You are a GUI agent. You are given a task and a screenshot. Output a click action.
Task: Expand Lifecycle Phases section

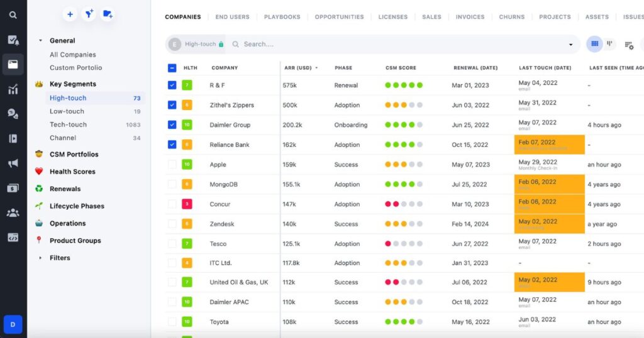point(77,206)
